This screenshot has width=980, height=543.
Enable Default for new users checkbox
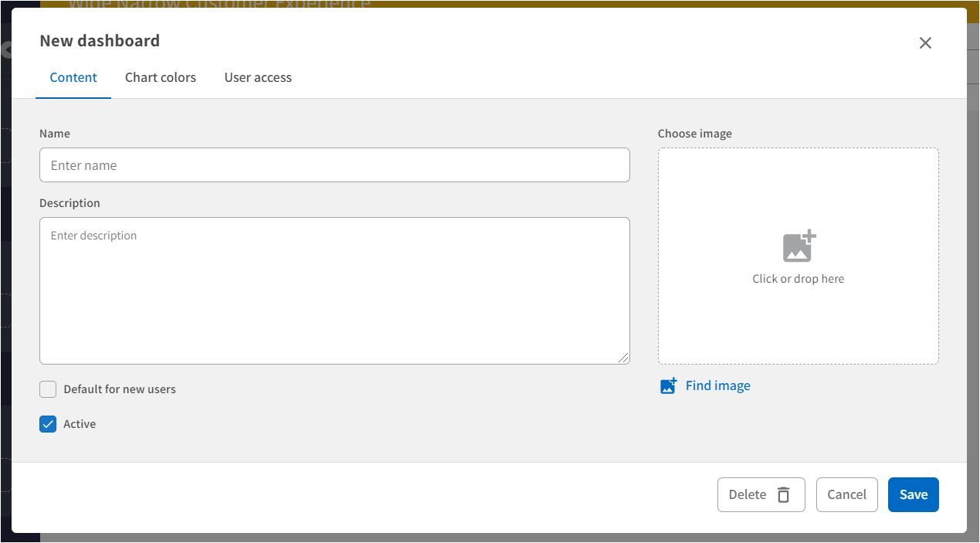click(48, 389)
